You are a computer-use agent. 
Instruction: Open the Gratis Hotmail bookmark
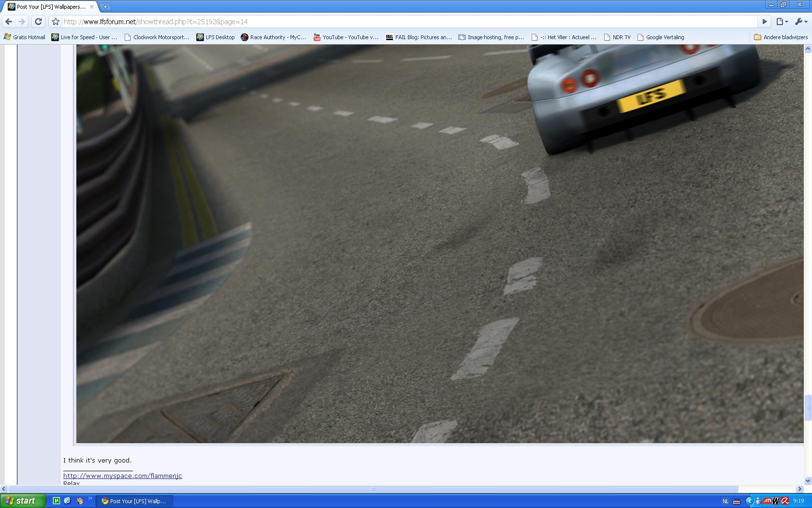tap(25, 37)
